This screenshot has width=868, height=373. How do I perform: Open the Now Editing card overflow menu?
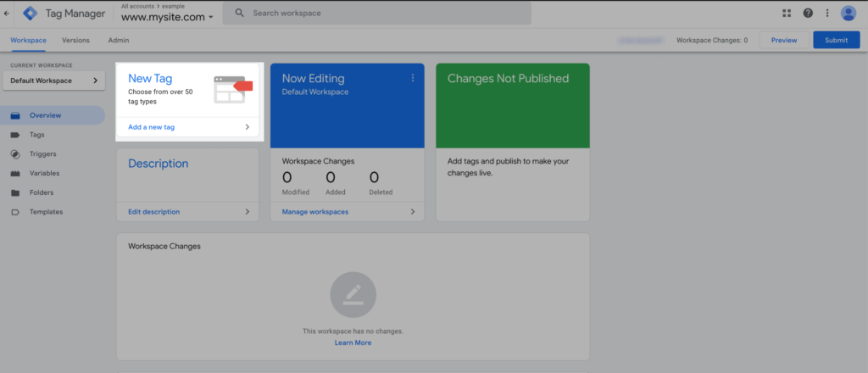pos(413,78)
